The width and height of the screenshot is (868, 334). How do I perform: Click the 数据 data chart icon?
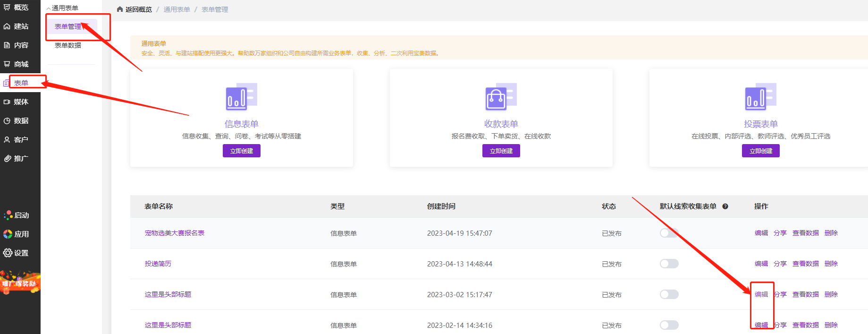(7, 121)
